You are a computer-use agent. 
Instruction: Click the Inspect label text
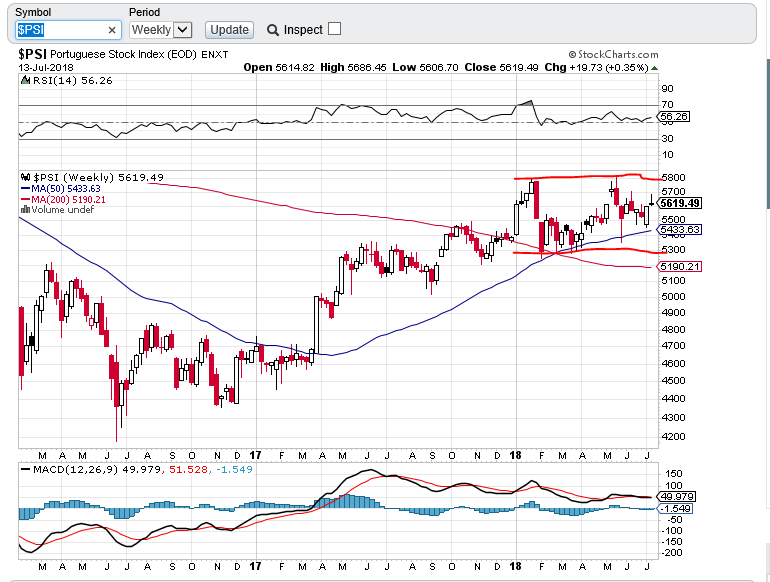pos(303,30)
